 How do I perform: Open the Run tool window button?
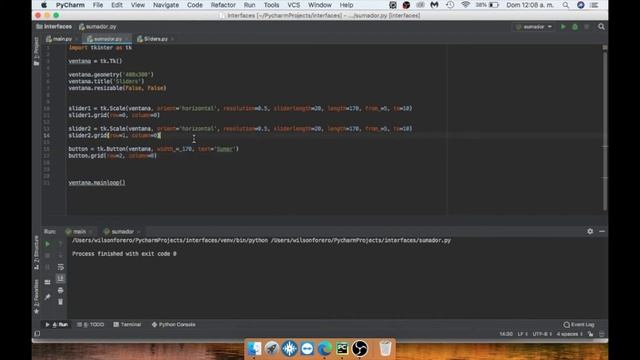[57, 324]
